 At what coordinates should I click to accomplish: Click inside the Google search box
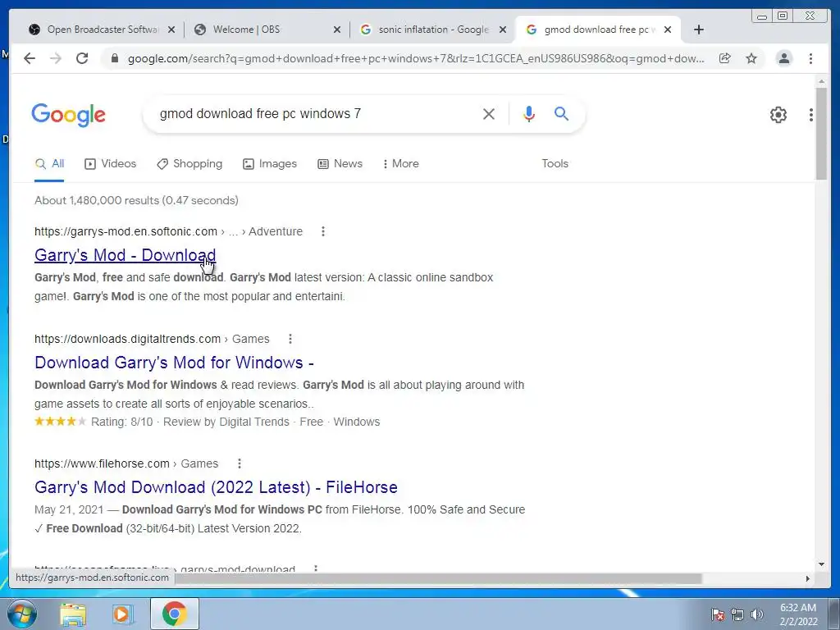(313, 113)
